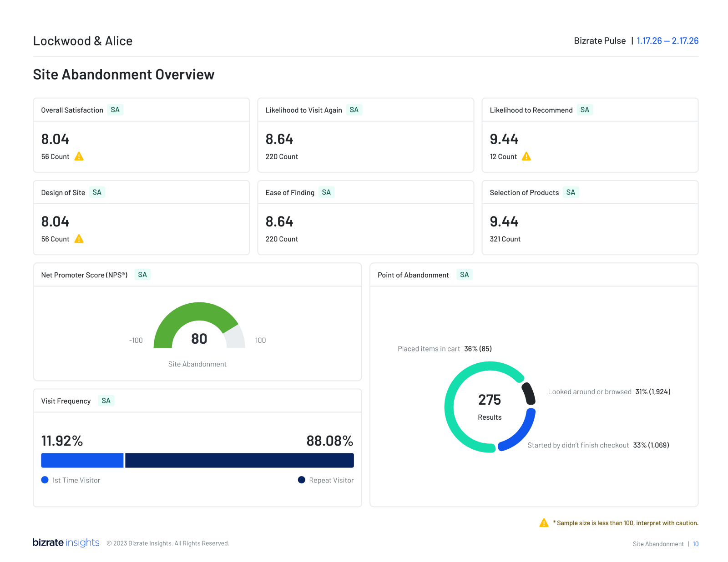The image size is (728, 562).
Task: Toggle the SA tag on Point of Abandonment
Action: coord(464,275)
